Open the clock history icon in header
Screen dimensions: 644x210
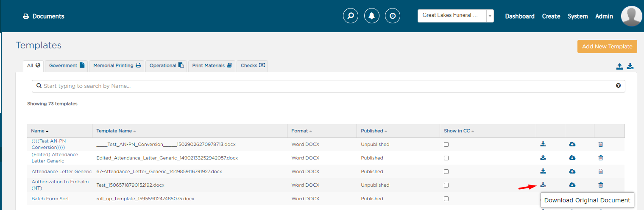coord(393,16)
